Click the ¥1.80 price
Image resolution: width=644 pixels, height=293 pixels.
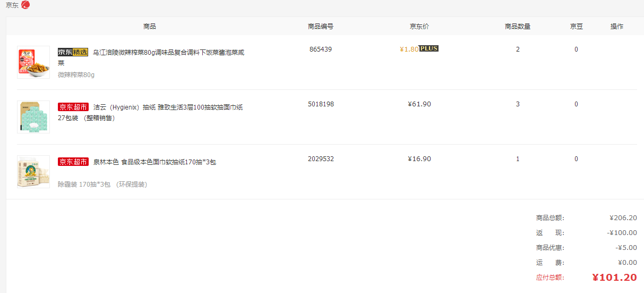[x=409, y=49]
